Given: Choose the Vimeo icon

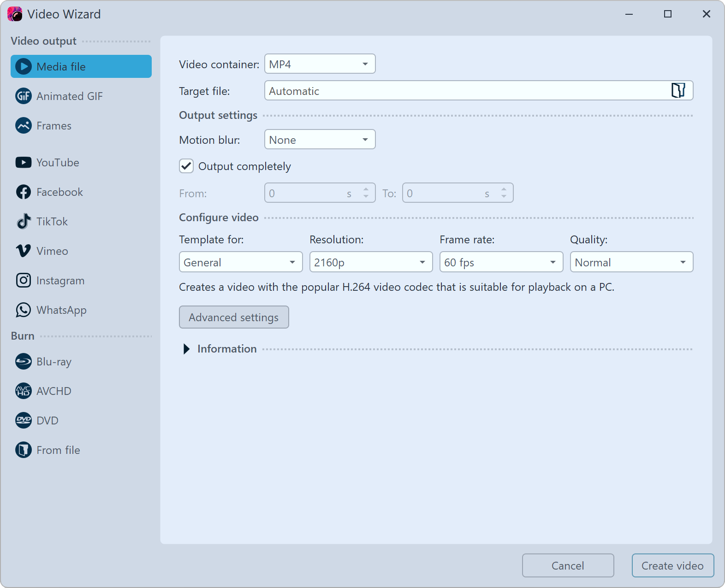Looking at the screenshot, I should tap(24, 251).
